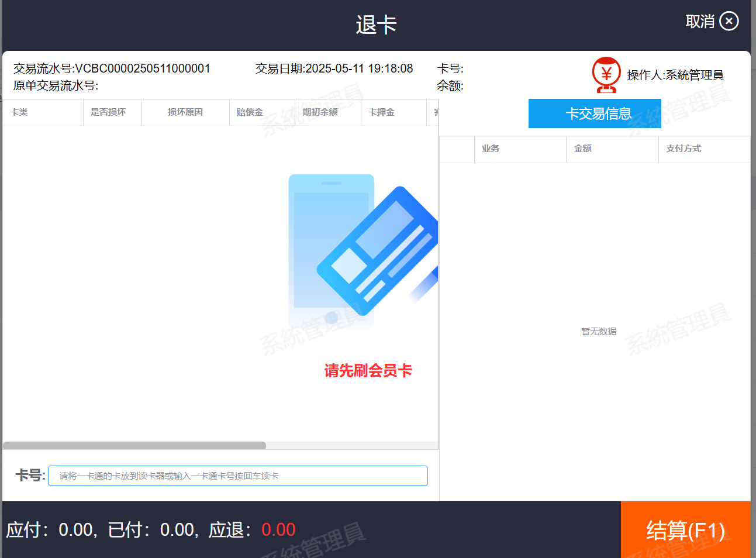Focus the 卡号 card number input field
Screen dimensions: 756x558
coord(237,476)
